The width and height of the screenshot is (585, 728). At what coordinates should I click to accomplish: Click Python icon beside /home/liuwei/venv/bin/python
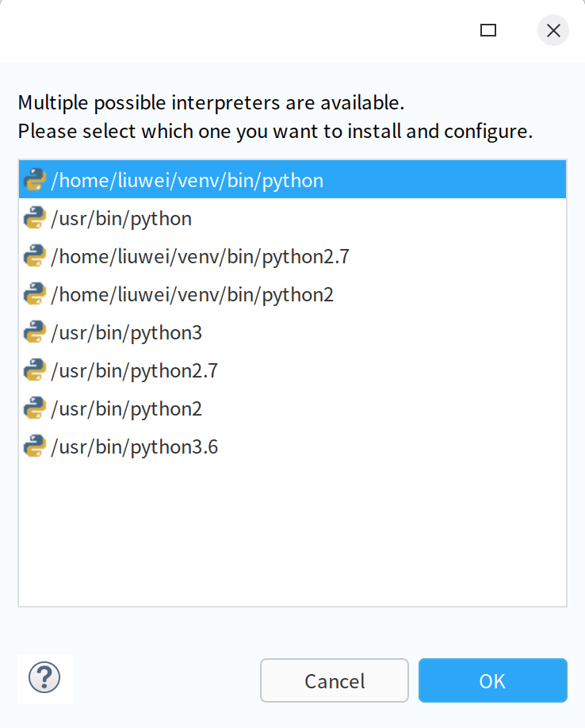[x=34, y=180]
